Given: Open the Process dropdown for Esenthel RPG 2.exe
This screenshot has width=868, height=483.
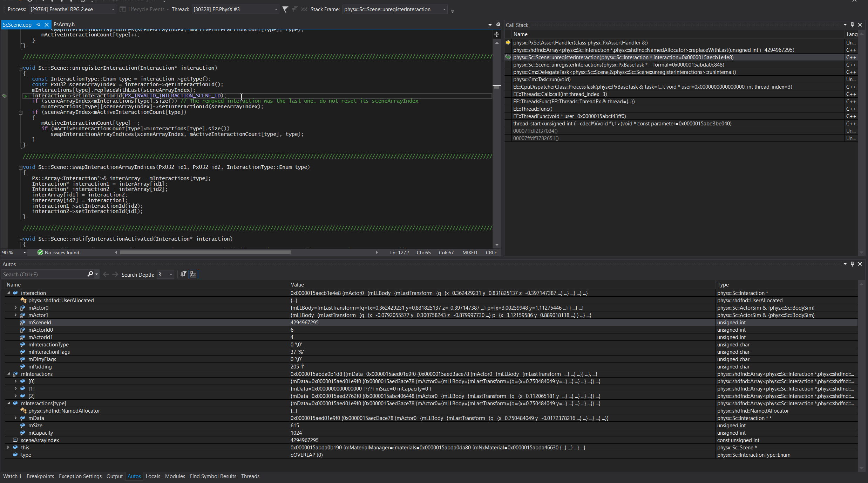Looking at the screenshot, I should 113,9.
